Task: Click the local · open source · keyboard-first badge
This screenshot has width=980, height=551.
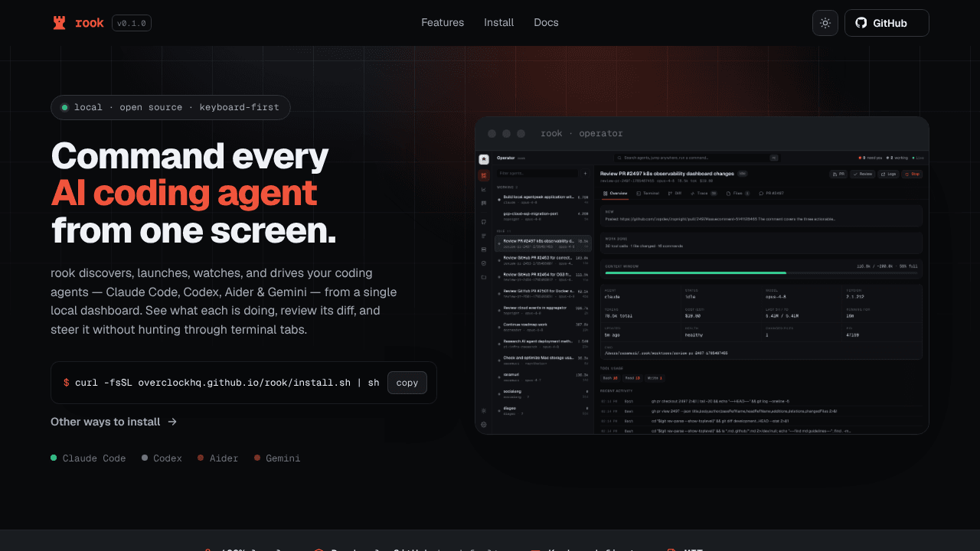Action: 171,107
